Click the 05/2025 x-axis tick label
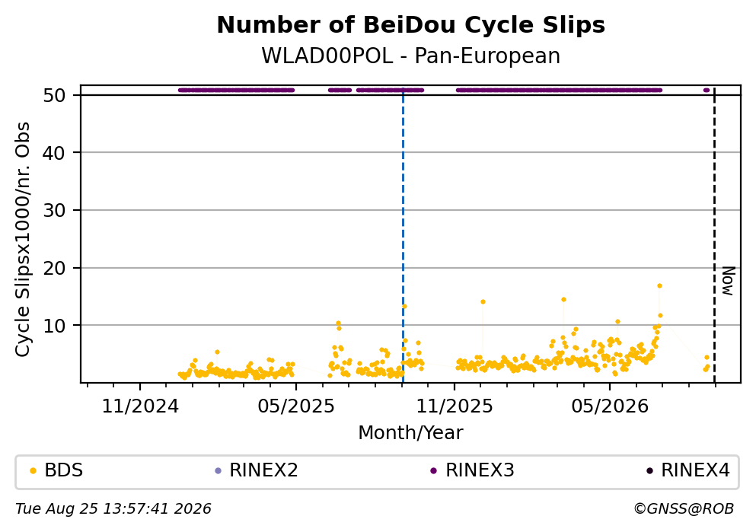756x532 pixels. click(x=296, y=406)
